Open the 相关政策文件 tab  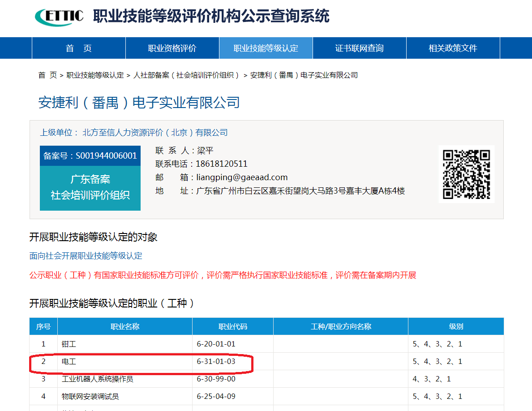(453, 48)
